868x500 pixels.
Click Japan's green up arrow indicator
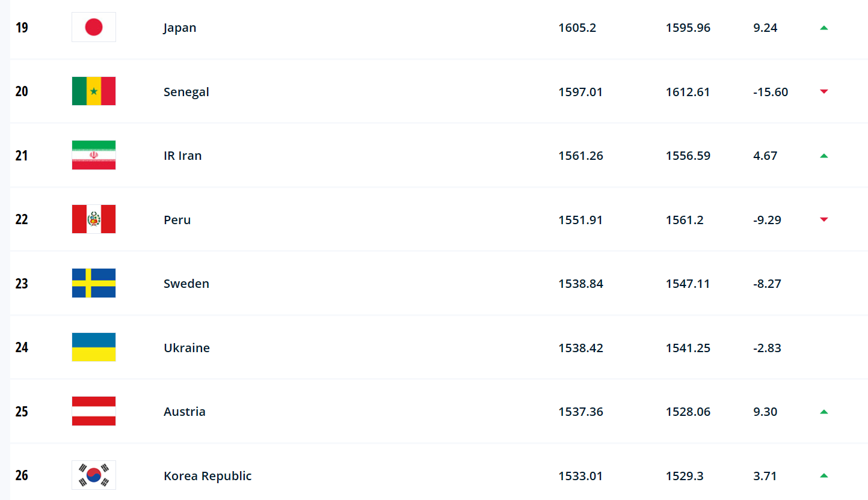pos(824,28)
